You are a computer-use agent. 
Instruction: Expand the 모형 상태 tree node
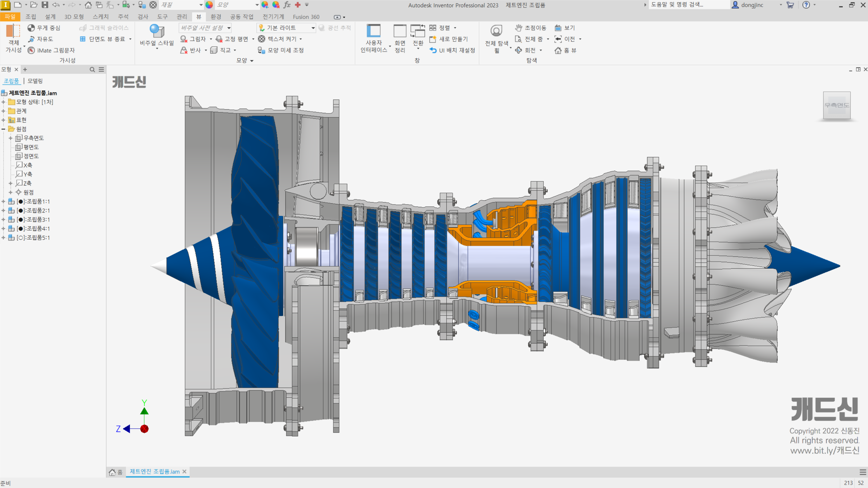pos(3,102)
